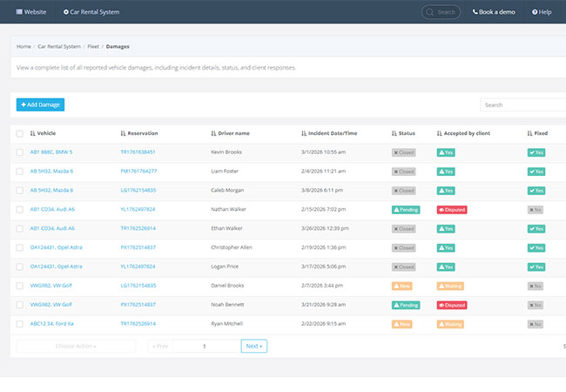Click the magnifier icon in top search
The image size is (566, 392).
tap(429, 12)
